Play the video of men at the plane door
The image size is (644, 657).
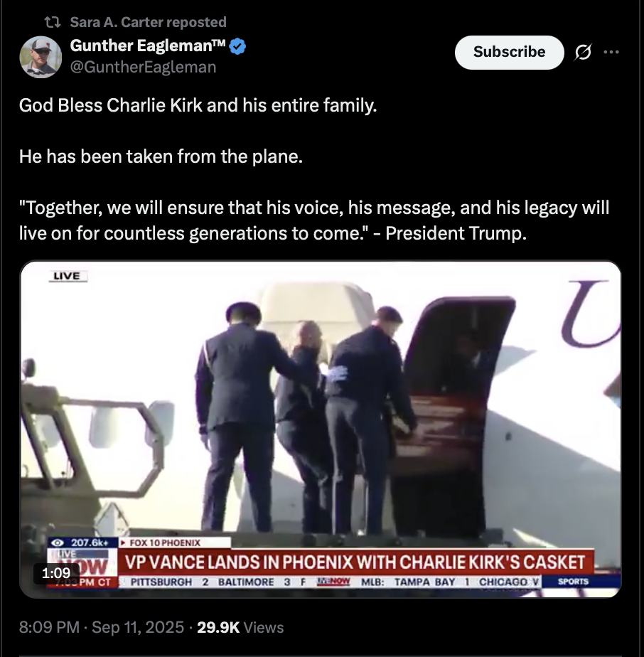pyautogui.click(x=321, y=429)
